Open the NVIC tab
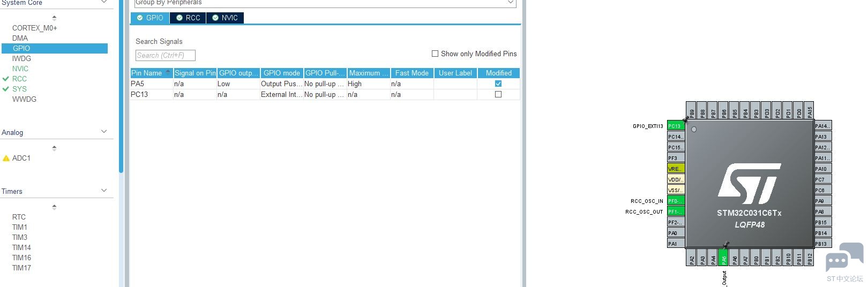 225,18
